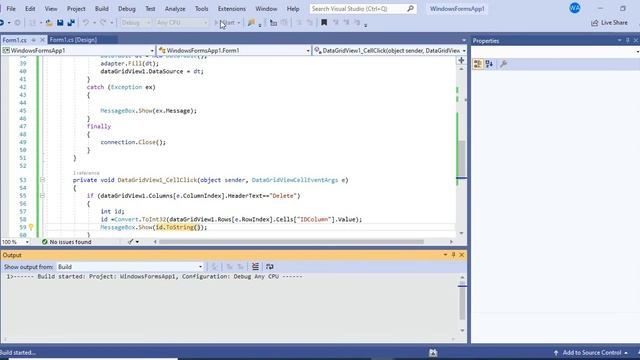Click the lightbulb quick action on line 59
This screenshot has height=360, width=640.
point(31,227)
